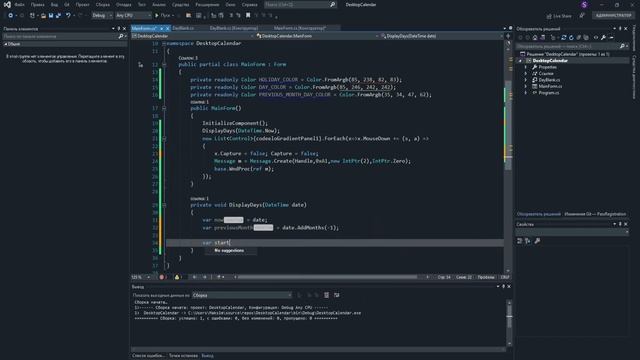This screenshot has width=640, height=360.
Task: Open the Справка menu
Action: [x=249, y=4]
